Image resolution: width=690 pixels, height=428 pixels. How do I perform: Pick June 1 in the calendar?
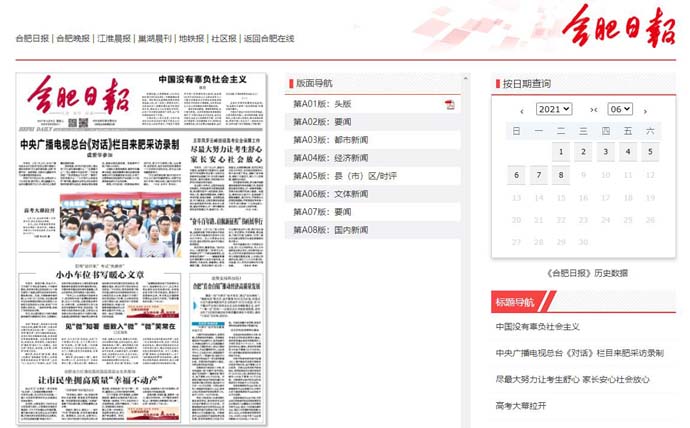point(561,152)
